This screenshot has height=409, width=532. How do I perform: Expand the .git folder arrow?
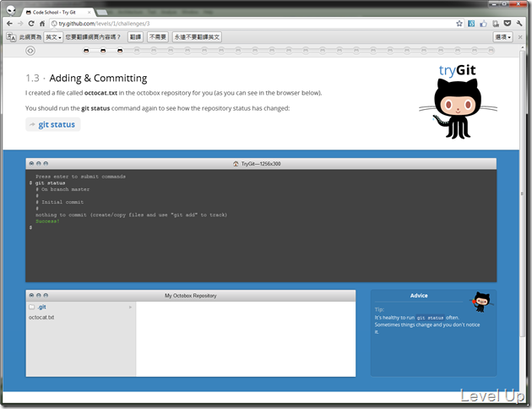(x=130, y=308)
